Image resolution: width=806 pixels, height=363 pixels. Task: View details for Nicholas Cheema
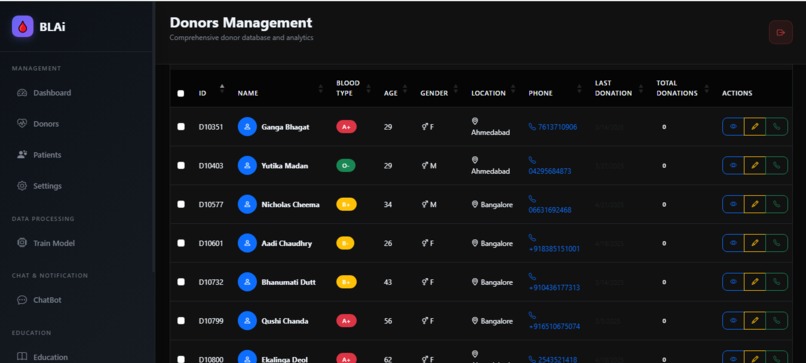pos(733,204)
